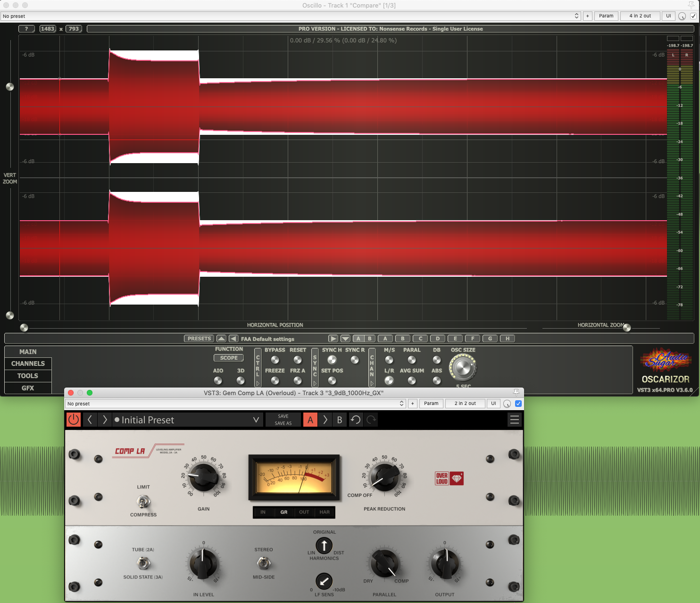Switch to the CHANNELS tab

(28, 363)
